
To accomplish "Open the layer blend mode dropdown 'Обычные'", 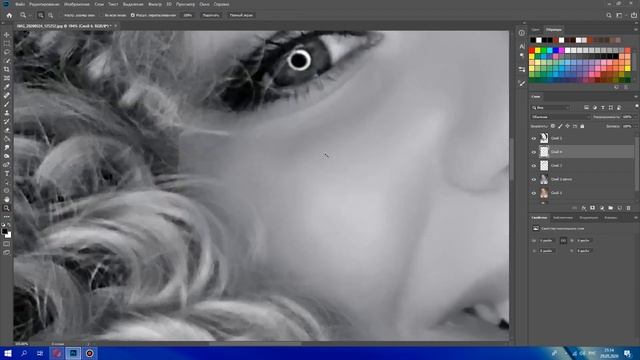I will 561,117.
